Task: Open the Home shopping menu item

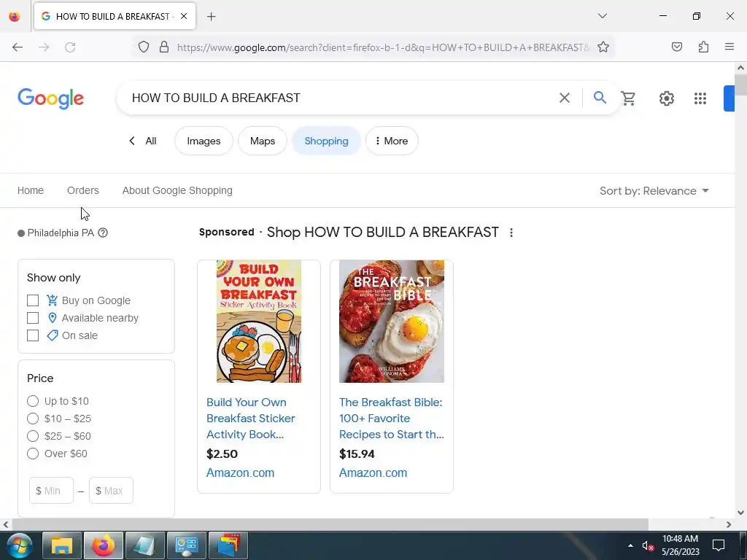Action: (31, 190)
